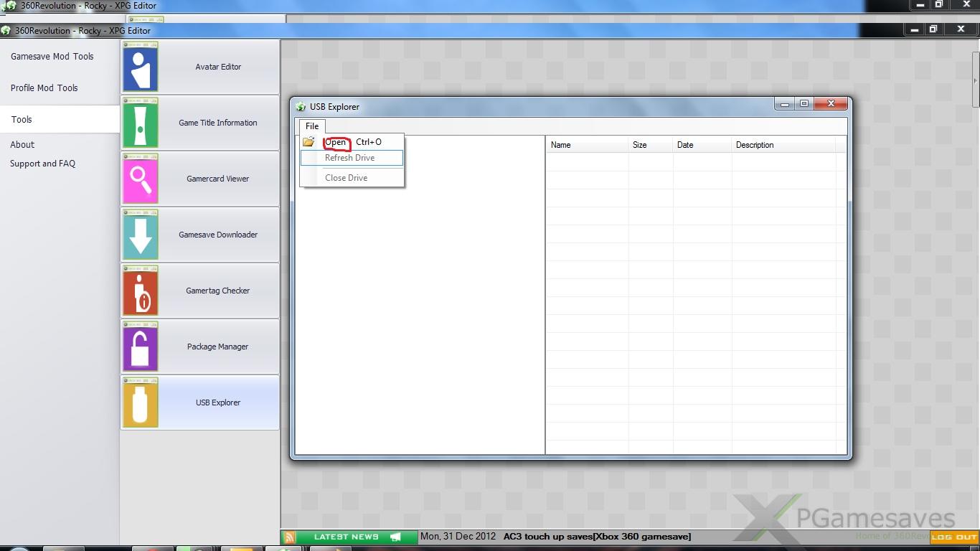Click the USB Explorer drive icon

point(140,402)
